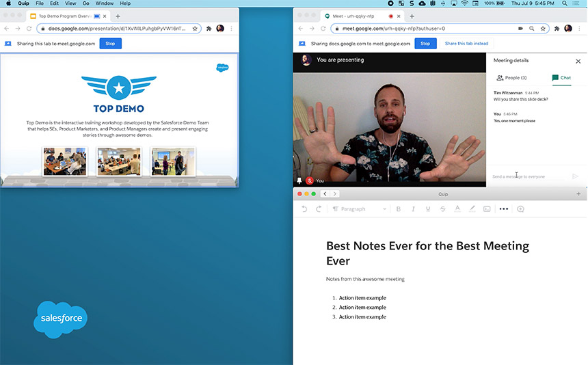Click the "Send a message to everyone" field
Screen dimensions: 588x365
[x=526, y=176]
